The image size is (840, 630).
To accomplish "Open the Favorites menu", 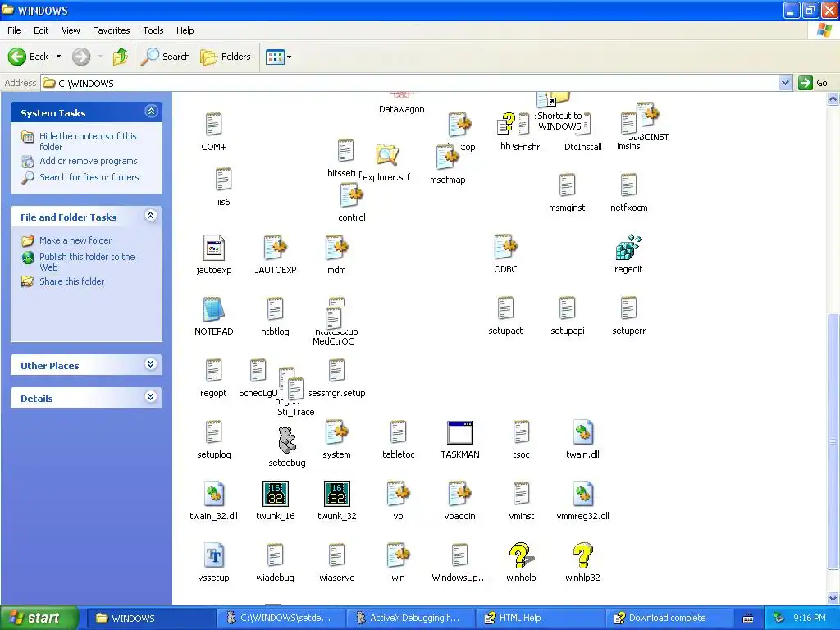I will [x=111, y=30].
